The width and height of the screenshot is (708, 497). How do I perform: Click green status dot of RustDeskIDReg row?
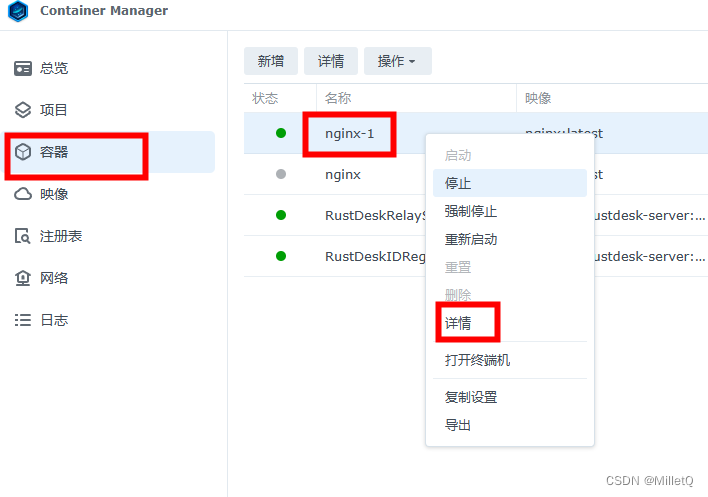click(x=281, y=256)
